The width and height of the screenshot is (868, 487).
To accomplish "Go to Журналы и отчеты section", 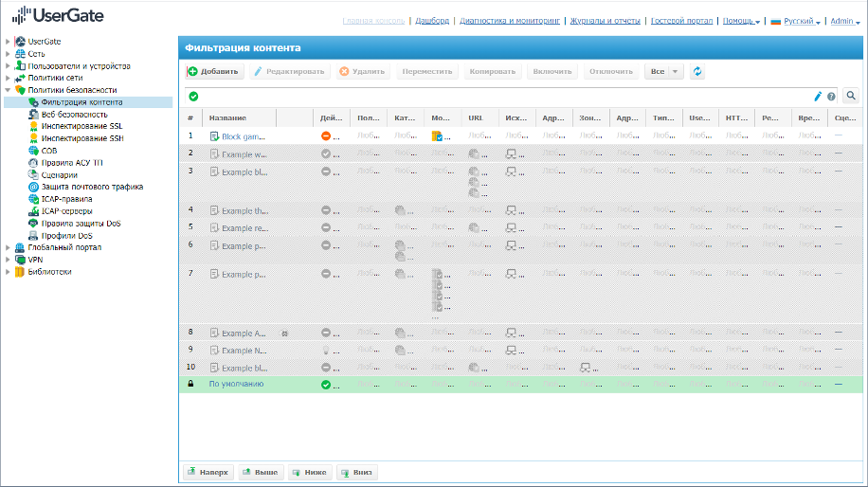I will click(605, 21).
